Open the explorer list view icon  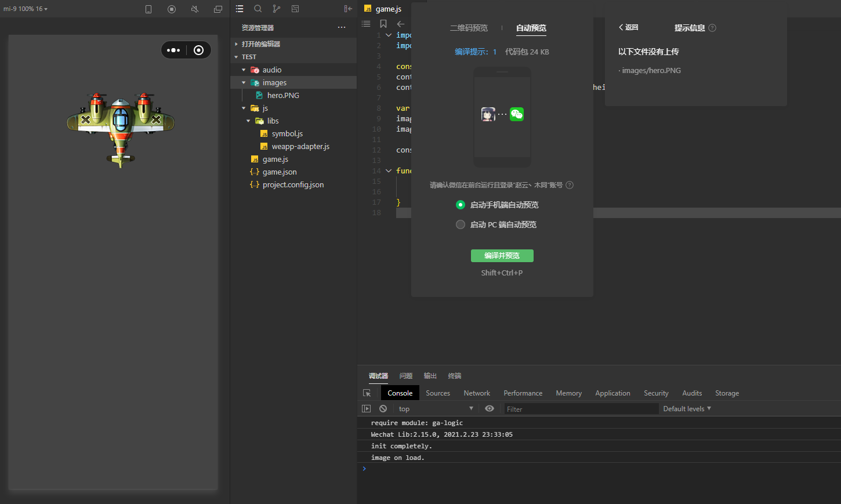point(240,9)
